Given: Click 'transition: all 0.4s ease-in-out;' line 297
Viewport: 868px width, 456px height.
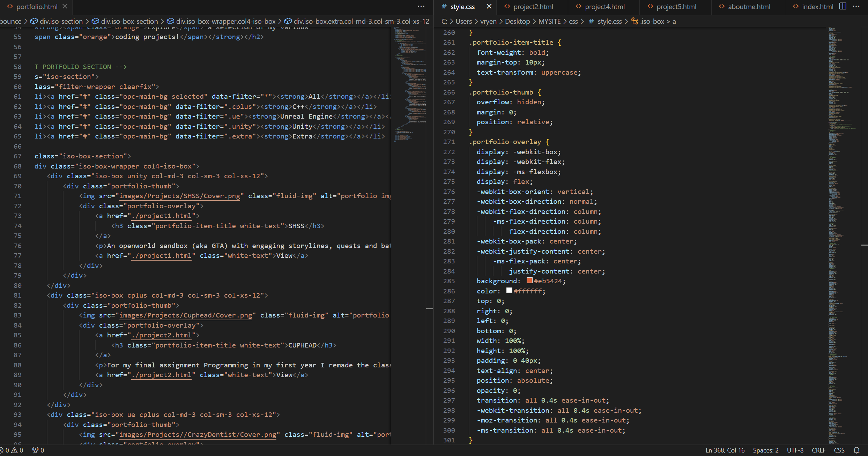Looking at the screenshot, I should tap(543, 401).
